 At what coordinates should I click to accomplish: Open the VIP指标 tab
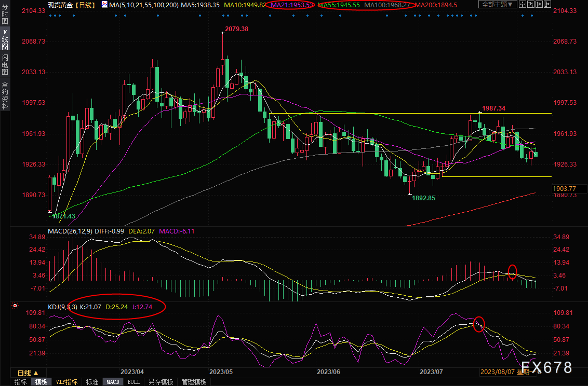click(67, 382)
